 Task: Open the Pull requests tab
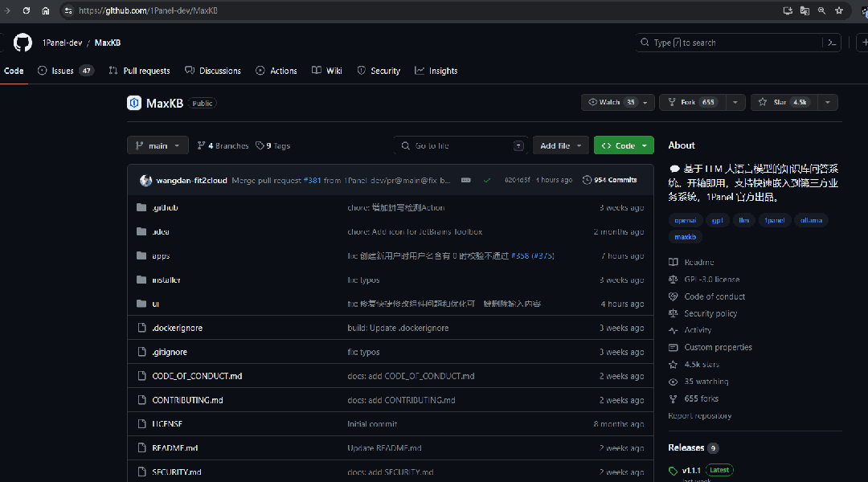(x=140, y=71)
